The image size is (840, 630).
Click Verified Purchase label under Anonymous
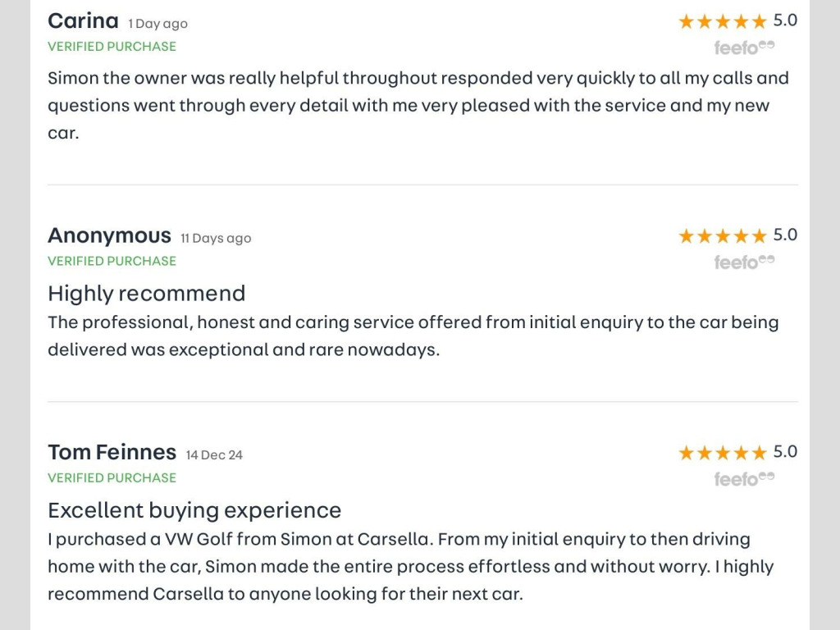[112, 261]
